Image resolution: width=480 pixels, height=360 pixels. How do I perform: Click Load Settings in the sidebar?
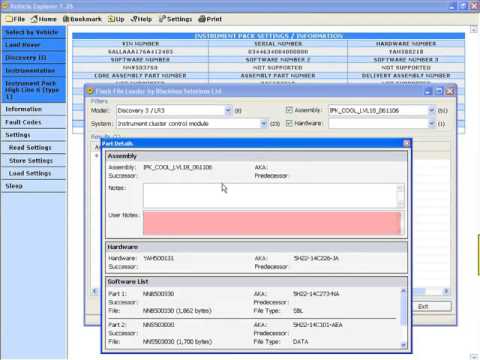pos(33,173)
